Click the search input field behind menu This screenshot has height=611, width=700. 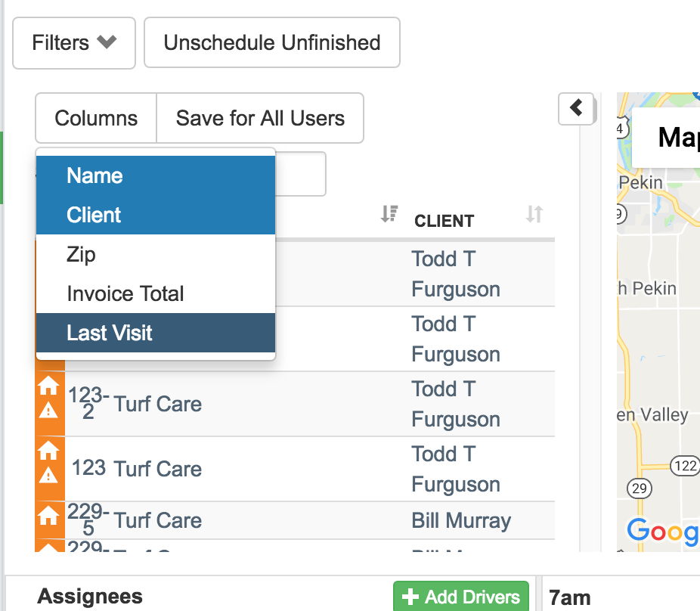coord(300,174)
